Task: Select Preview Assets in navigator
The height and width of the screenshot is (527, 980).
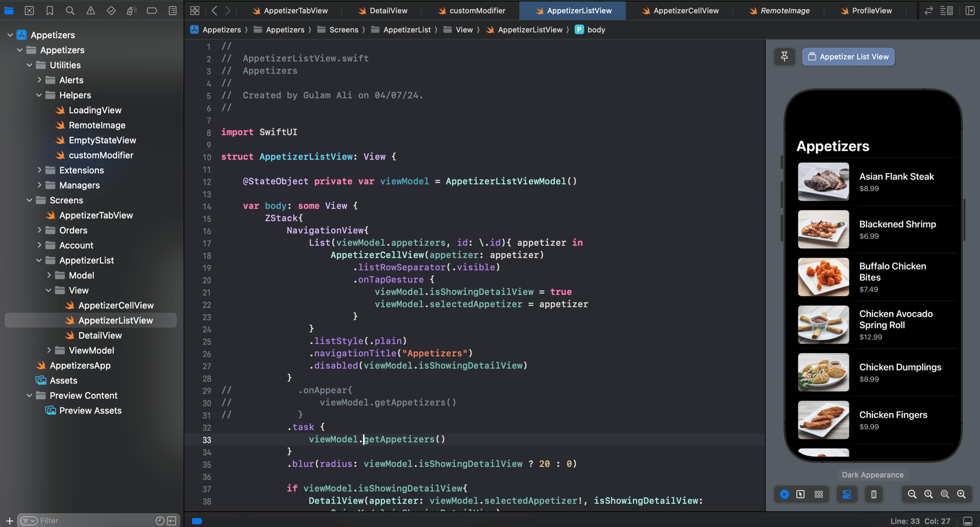Action: [x=90, y=410]
